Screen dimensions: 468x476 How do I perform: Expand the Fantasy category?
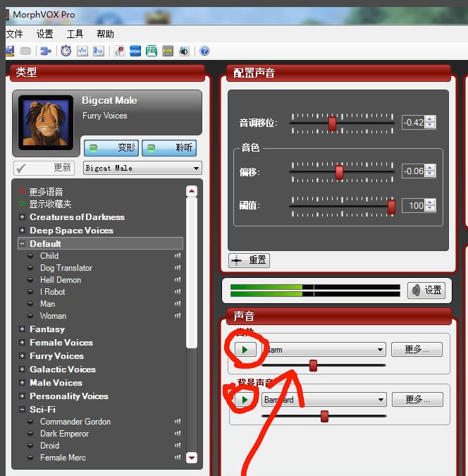pos(22,329)
